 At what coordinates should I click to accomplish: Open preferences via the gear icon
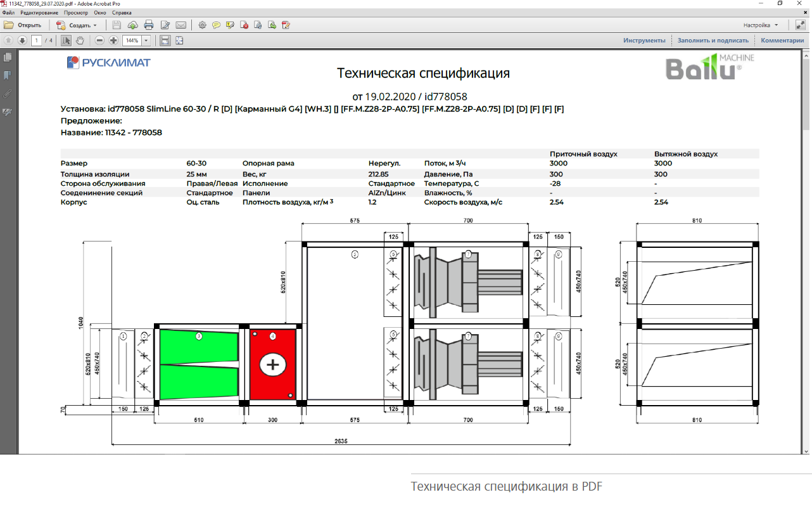point(203,25)
